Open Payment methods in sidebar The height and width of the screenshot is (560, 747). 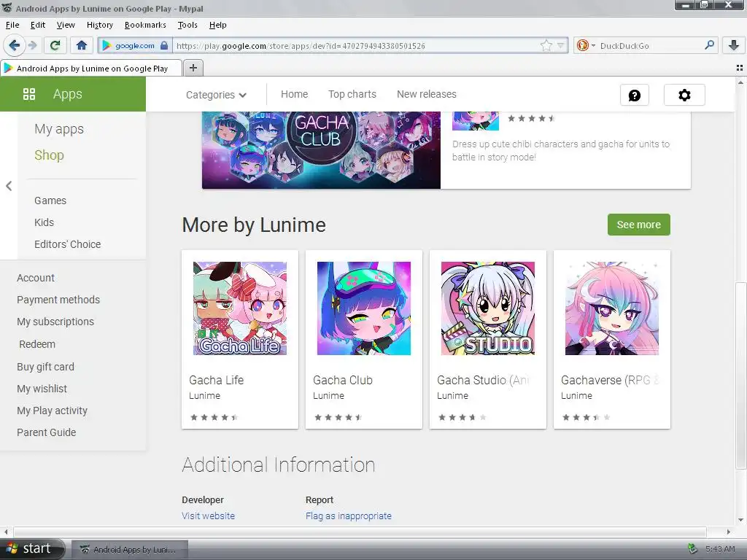[58, 300]
